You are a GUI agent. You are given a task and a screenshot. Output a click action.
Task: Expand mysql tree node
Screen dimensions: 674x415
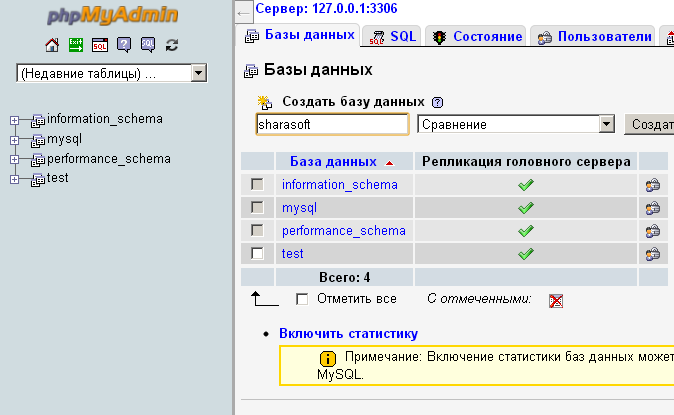click(15, 140)
